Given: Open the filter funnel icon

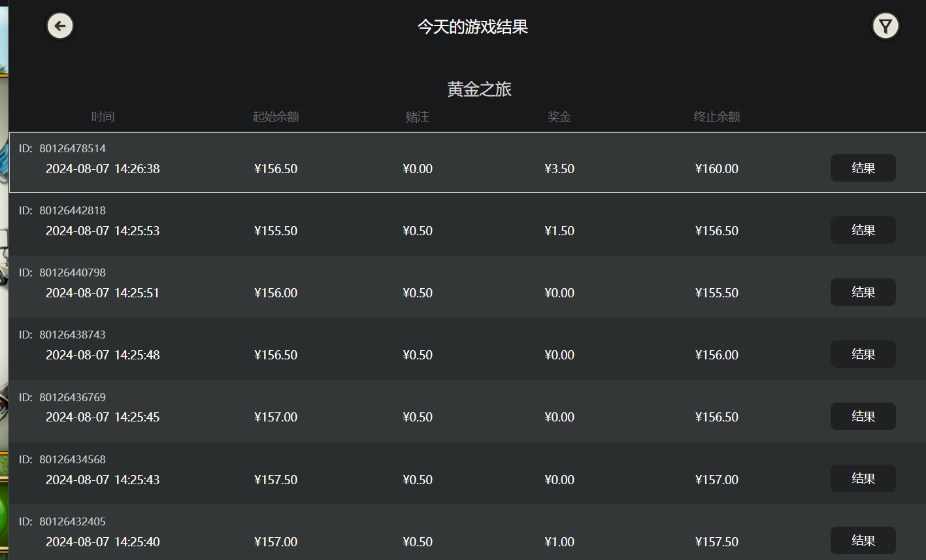Looking at the screenshot, I should click(885, 26).
